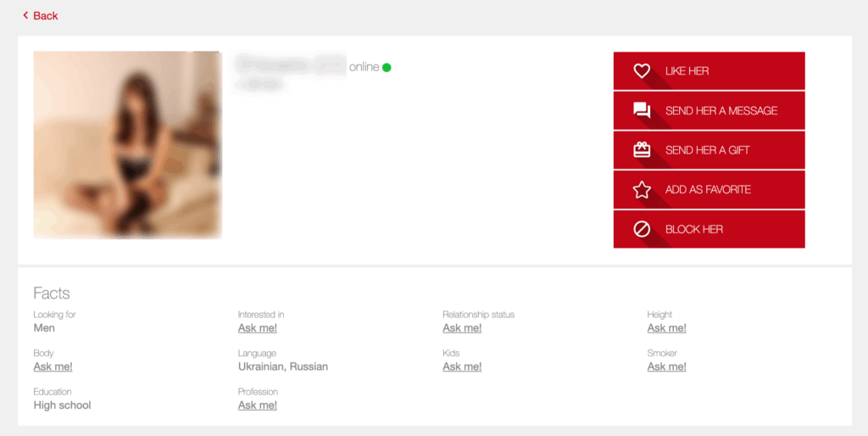This screenshot has height=436, width=868.
Task: Select the ADD AS FAVORITE label
Action: [708, 190]
